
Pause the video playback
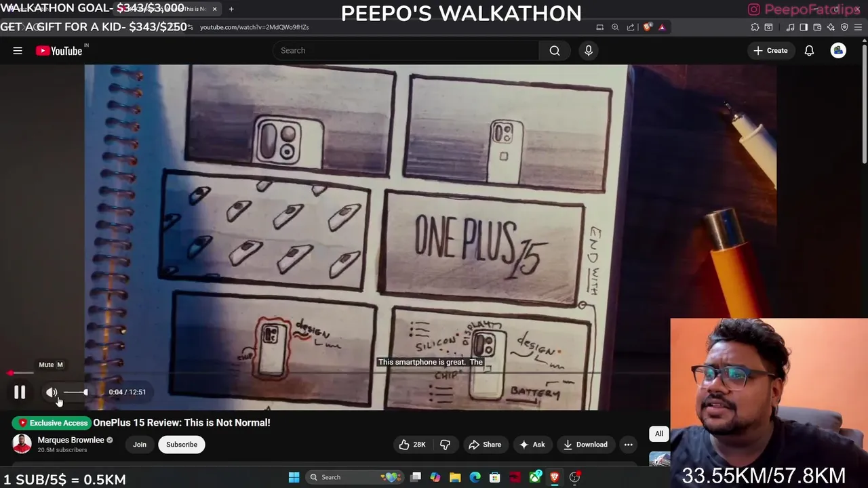click(x=20, y=392)
